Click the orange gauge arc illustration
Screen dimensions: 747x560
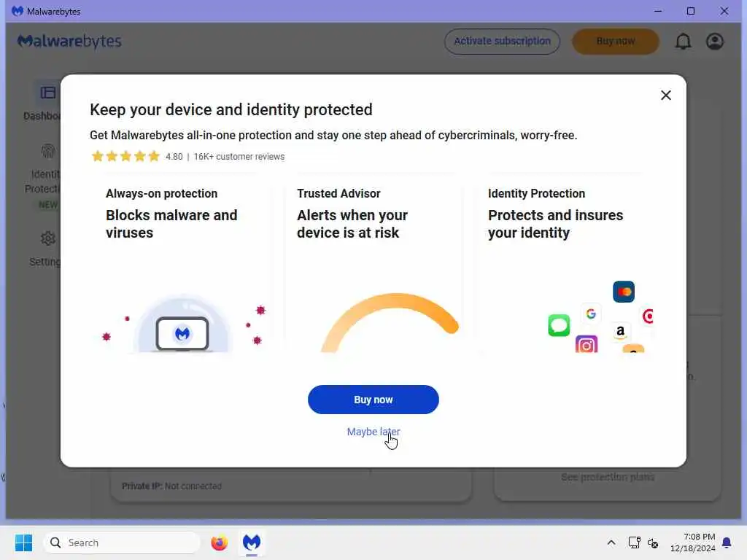click(x=390, y=322)
